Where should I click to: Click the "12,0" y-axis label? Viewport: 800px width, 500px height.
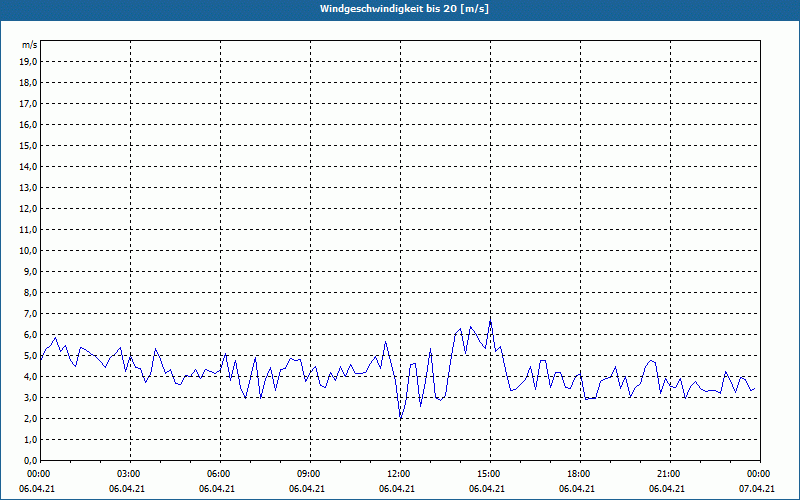point(29,209)
